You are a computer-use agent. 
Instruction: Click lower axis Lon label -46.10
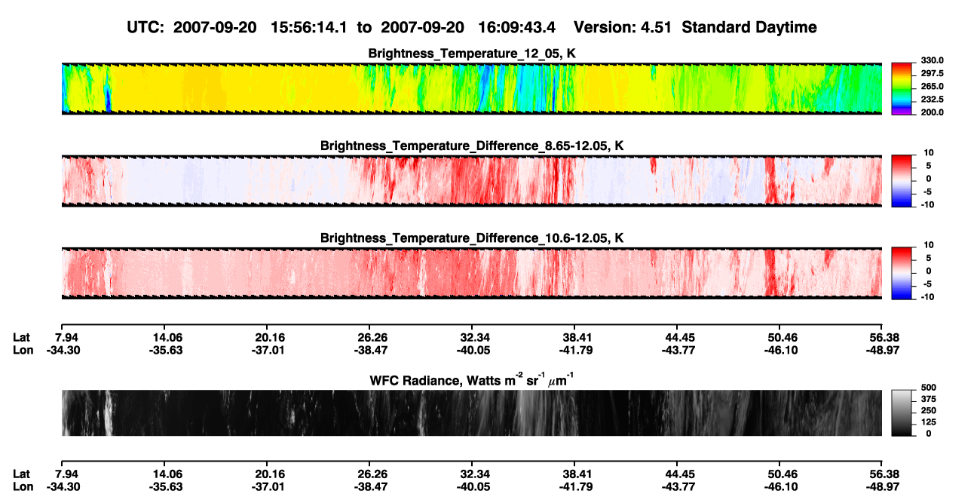point(781,486)
